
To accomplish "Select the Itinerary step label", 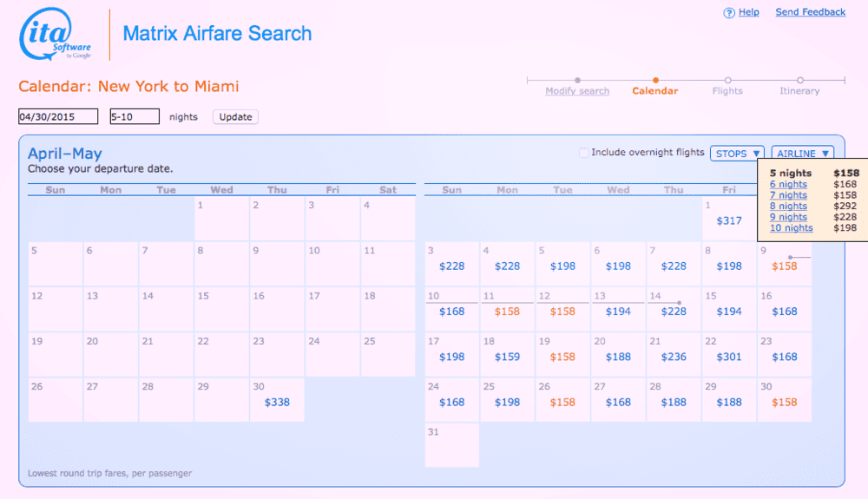I will coord(799,91).
